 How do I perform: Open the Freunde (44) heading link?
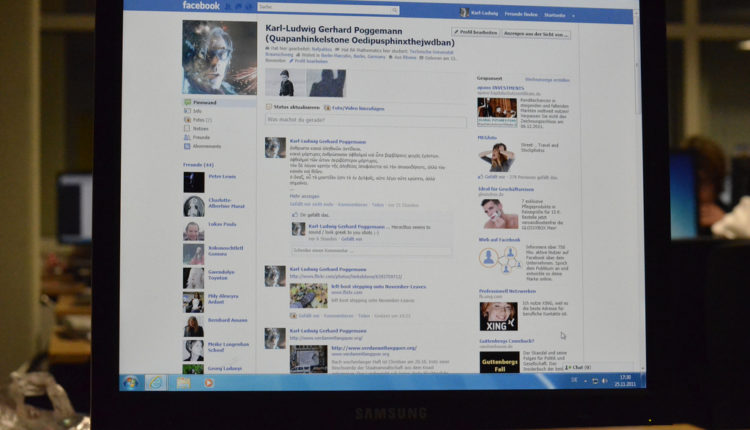[x=198, y=165]
